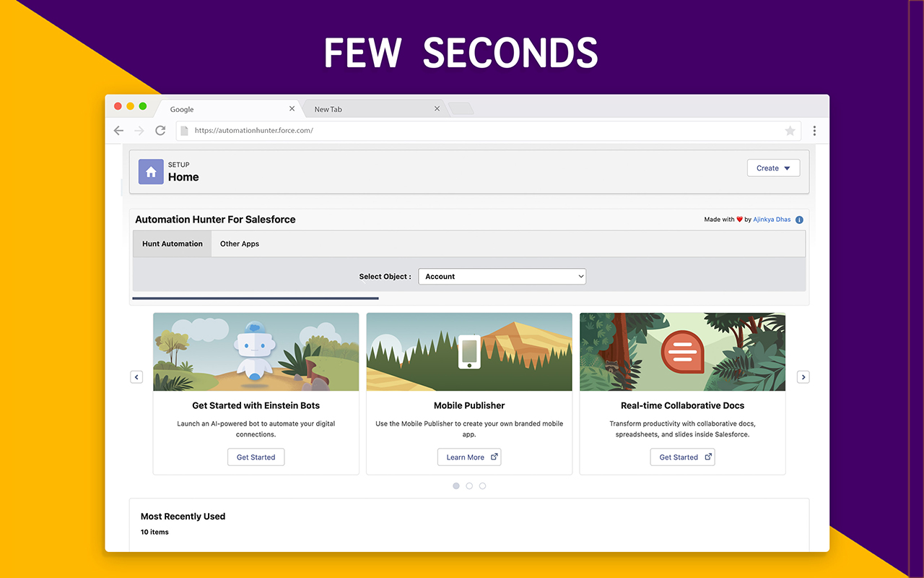Click Learn More under Mobile Publisher

click(x=469, y=457)
